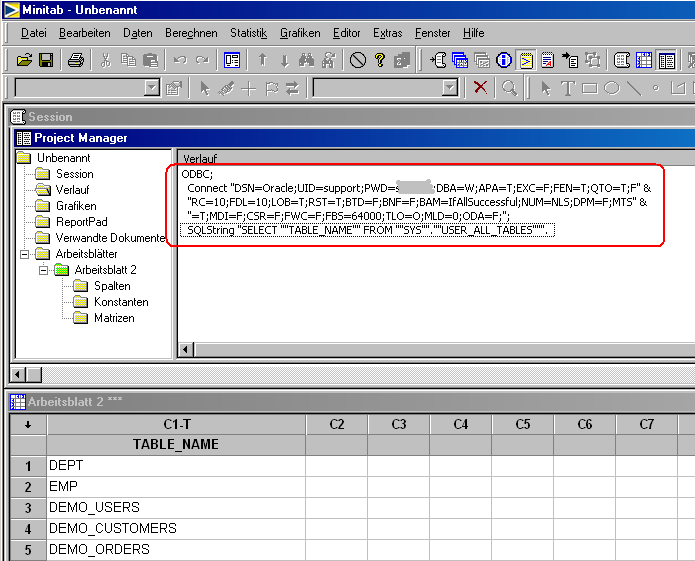Select row header 3 in worksheet

tap(28, 507)
